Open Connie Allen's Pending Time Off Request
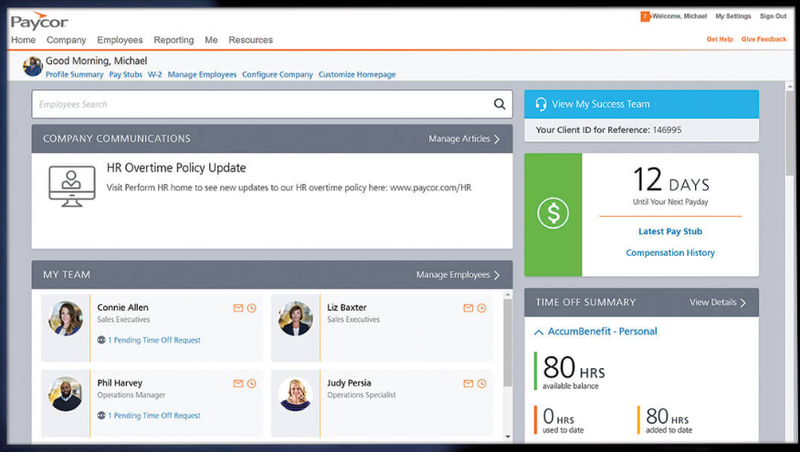Viewport: 800px width, 452px height. (x=154, y=340)
